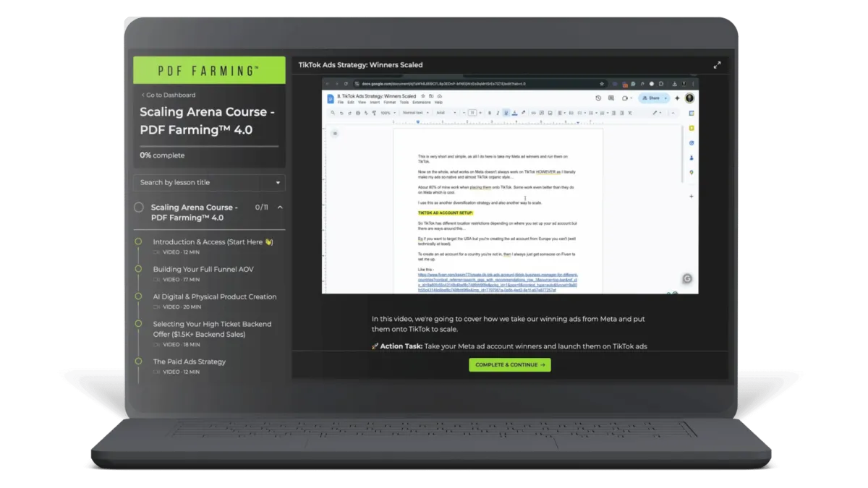This screenshot has width=868, height=488.
Task: Toggle Underline formatting in Docs toolbar
Action: tap(506, 113)
